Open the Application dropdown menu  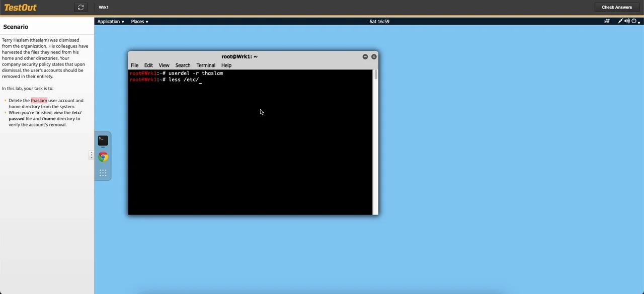111,22
